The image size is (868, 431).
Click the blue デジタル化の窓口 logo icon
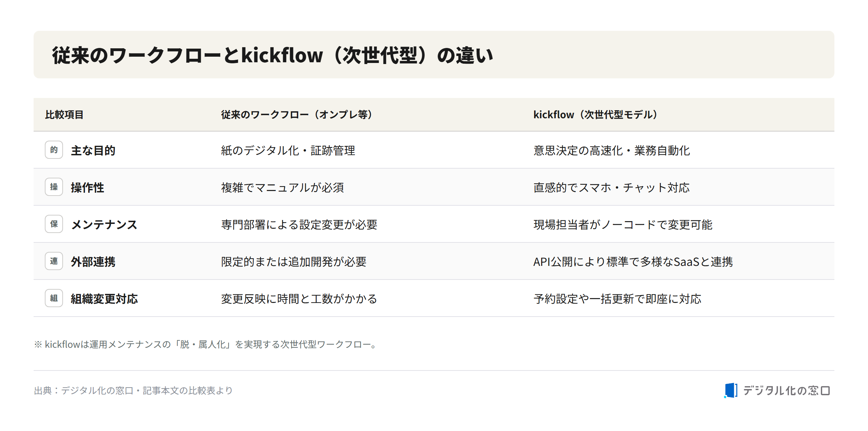coord(731,390)
